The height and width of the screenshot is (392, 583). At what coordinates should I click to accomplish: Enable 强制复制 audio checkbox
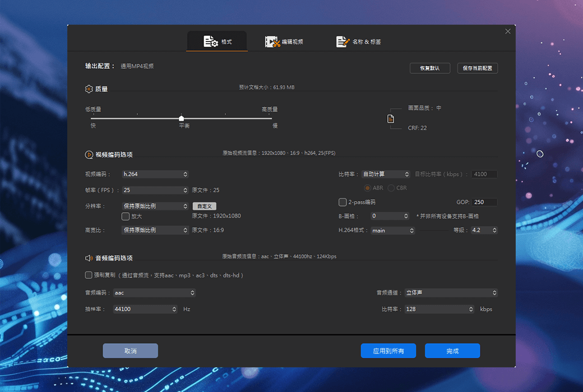(x=89, y=275)
